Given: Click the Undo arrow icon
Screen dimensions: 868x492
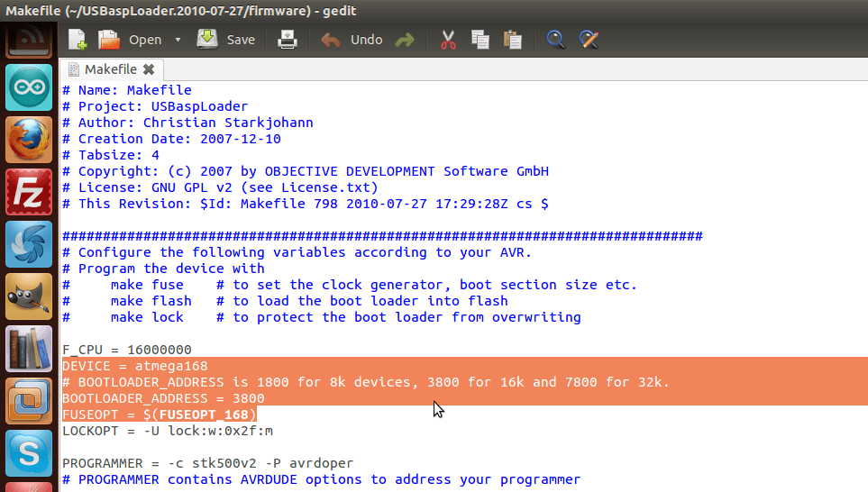Looking at the screenshot, I should point(331,40).
